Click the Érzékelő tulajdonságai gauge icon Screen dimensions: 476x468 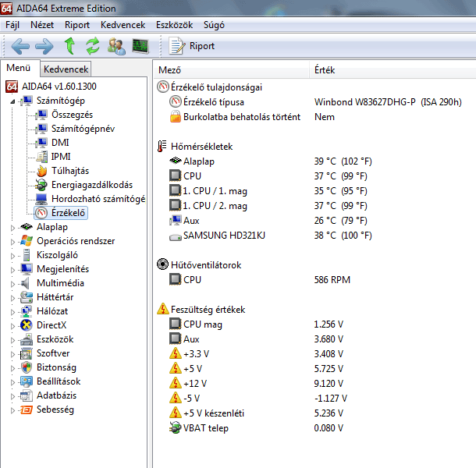click(163, 87)
